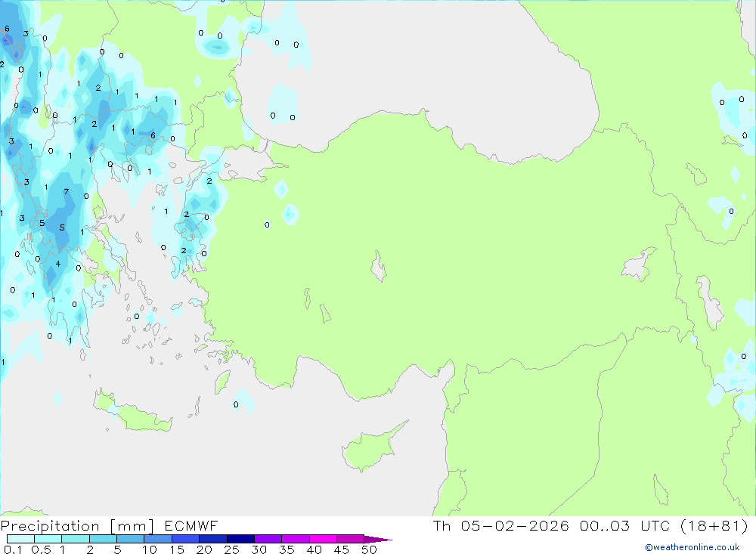Image resolution: width=756 pixels, height=554 pixels.
Task: Click the 20–25 mm legend swatch
Action: 213,539
